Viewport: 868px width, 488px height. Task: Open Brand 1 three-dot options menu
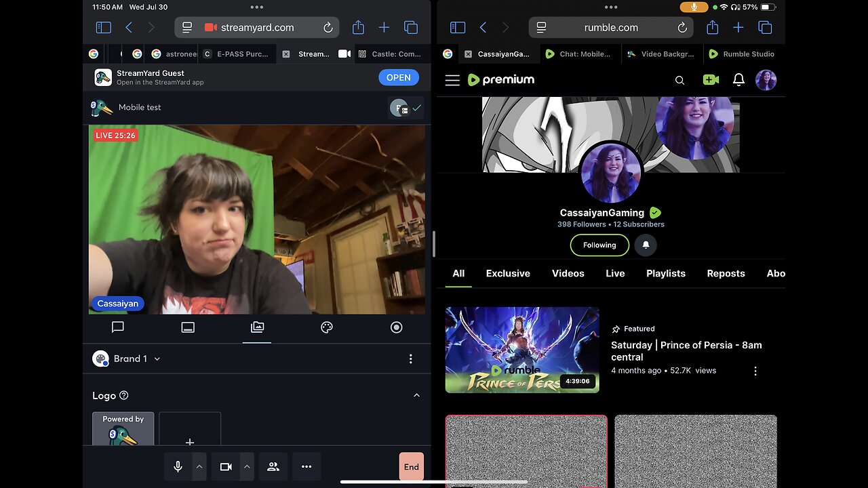tap(410, 359)
